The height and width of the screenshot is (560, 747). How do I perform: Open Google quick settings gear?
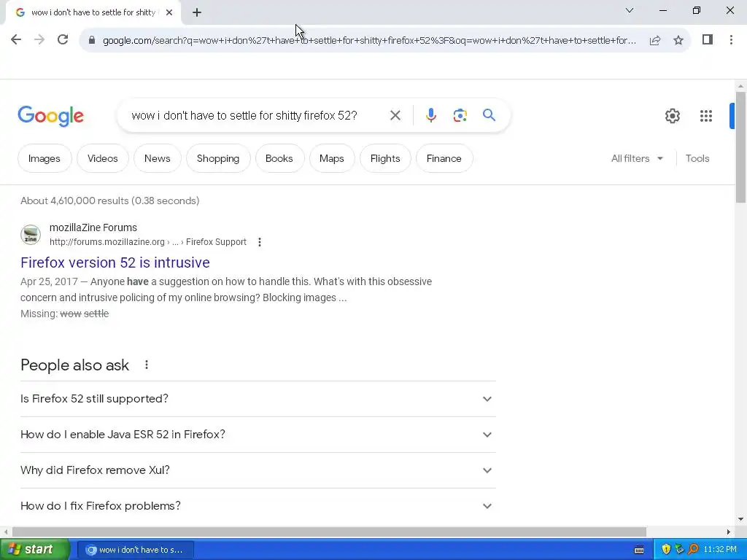(x=672, y=116)
